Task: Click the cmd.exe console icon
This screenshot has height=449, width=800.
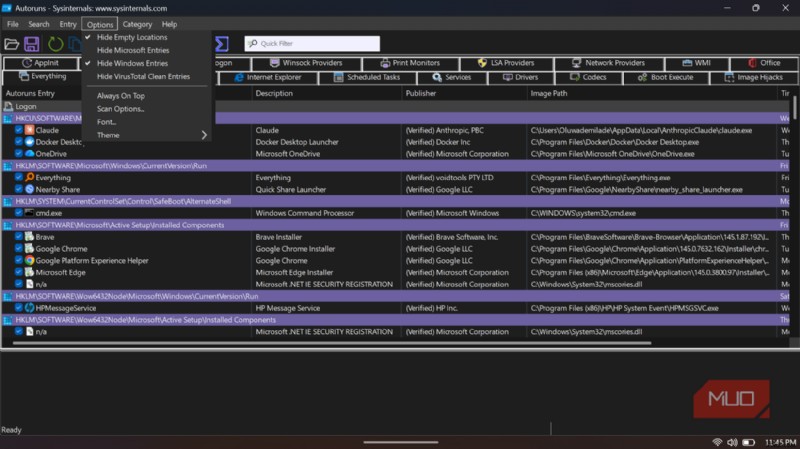Action: pyautogui.click(x=30, y=213)
